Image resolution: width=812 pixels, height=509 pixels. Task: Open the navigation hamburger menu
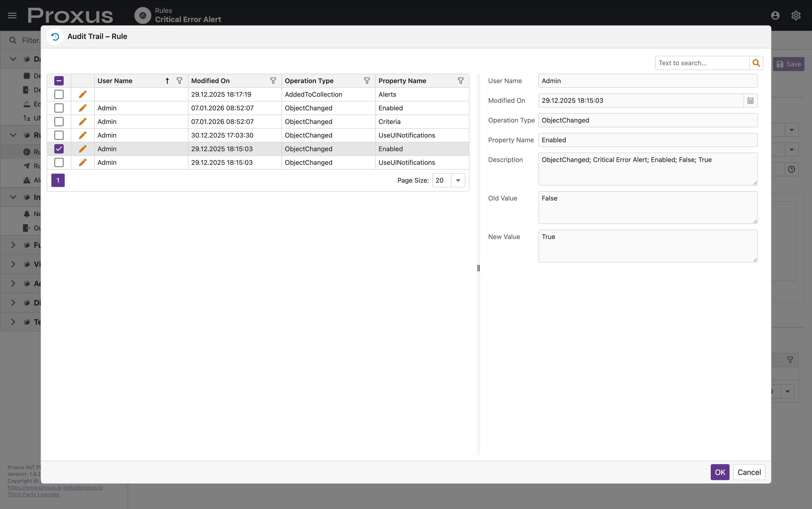(x=12, y=15)
